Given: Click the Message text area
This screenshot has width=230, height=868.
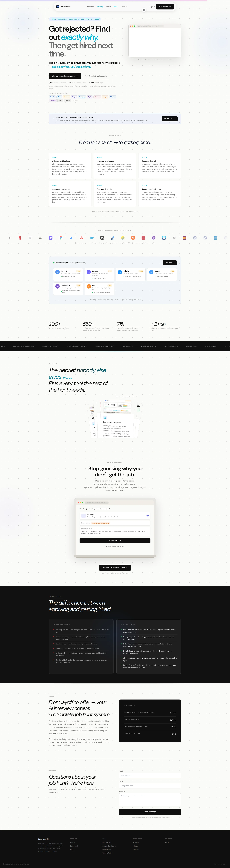Looking at the screenshot, I should coord(150,800).
